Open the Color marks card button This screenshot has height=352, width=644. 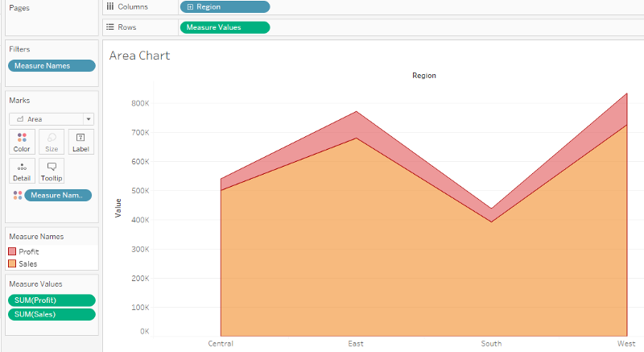click(x=22, y=141)
